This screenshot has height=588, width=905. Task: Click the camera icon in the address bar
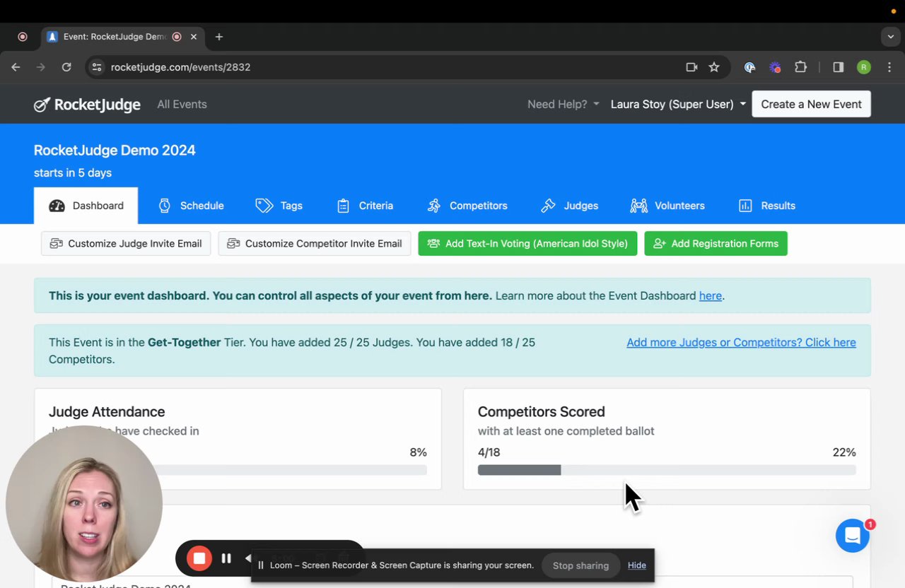click(x=691, y=67)
